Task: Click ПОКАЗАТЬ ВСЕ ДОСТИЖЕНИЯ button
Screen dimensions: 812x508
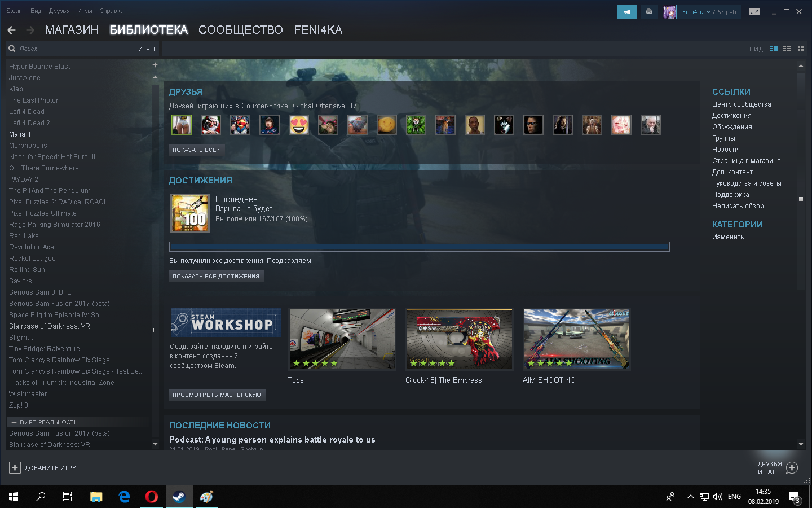Action: (x=216, y=276)
